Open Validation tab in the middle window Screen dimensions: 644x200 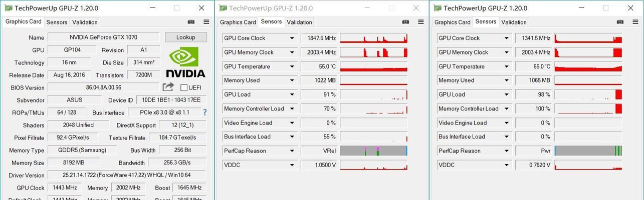pyautogui.click(x=299, y=22)
